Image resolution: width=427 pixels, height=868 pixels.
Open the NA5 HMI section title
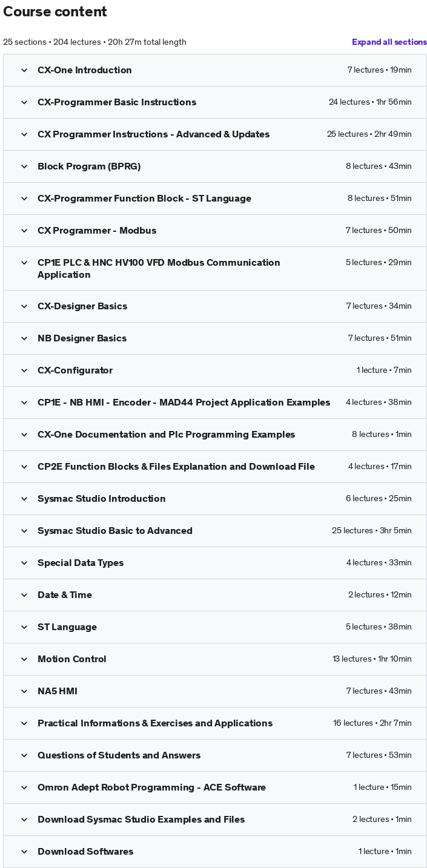58,691
